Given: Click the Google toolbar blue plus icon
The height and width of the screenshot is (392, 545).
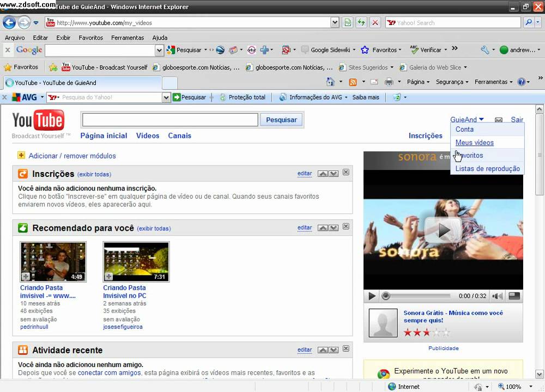Looking at the screenshot, I should pyautogui.click(x=264, y=50).
